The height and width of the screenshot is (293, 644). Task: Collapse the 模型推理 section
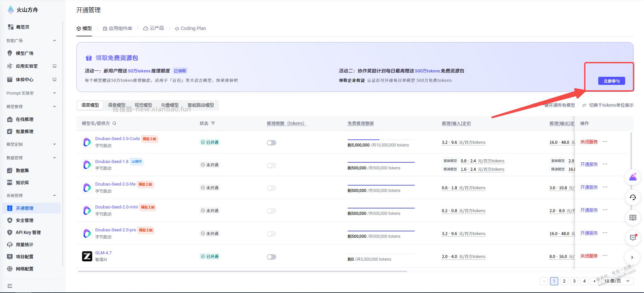pos(55,106)
